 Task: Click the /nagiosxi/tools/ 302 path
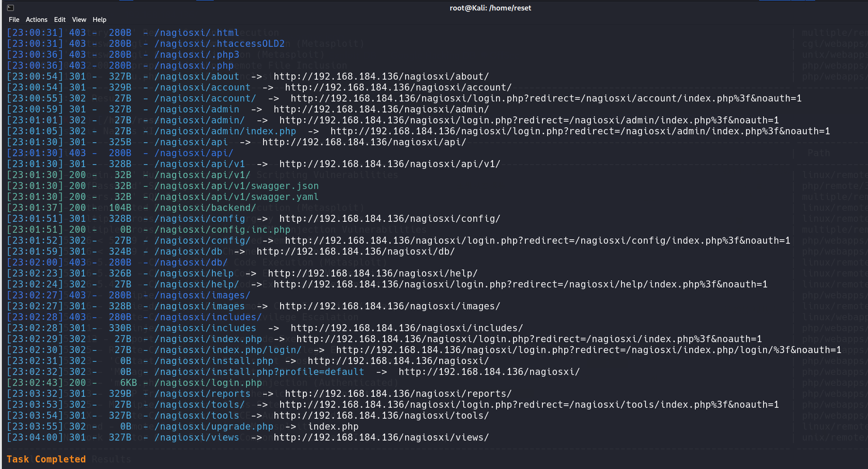point(199,405)
